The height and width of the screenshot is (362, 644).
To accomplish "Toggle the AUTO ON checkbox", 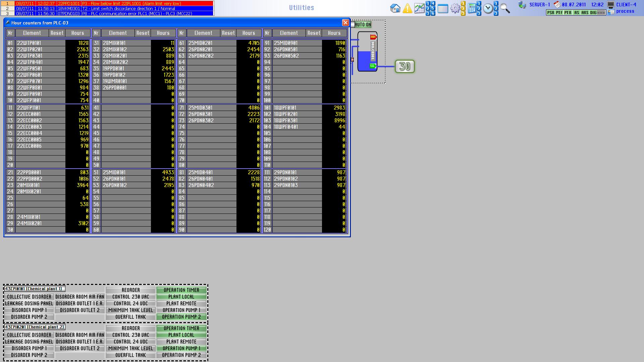I will 353,24.
